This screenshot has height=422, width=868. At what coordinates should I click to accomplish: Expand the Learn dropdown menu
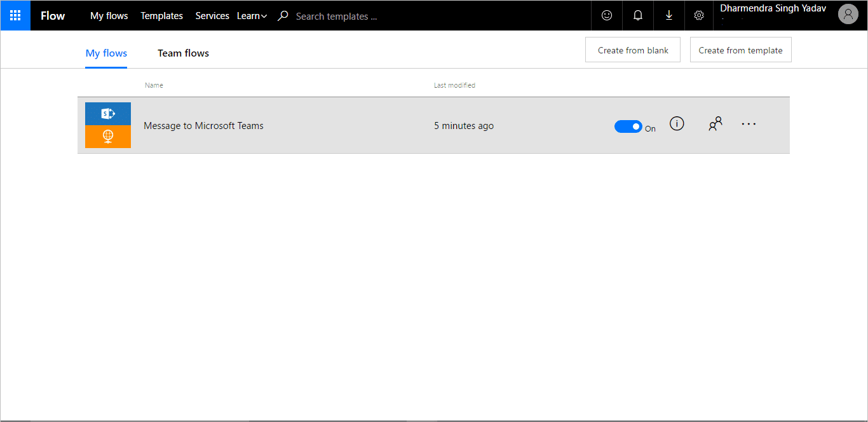point(252,16)
